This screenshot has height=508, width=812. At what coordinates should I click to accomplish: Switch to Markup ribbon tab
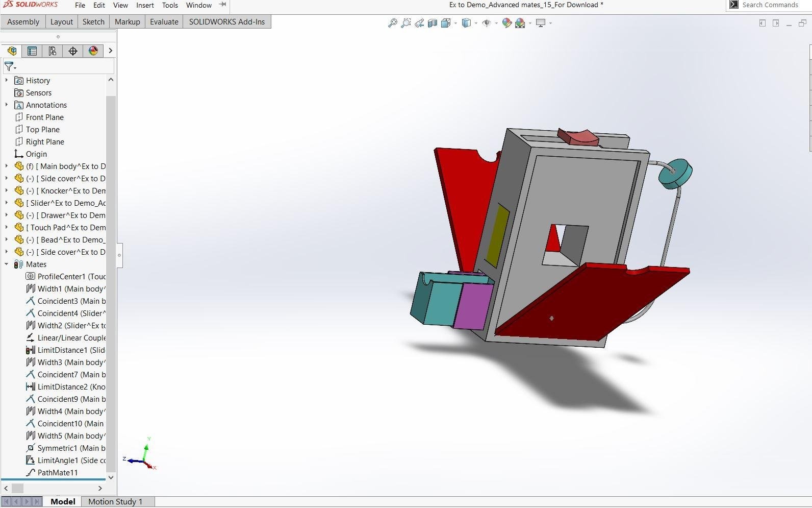(x=127, y=22)
